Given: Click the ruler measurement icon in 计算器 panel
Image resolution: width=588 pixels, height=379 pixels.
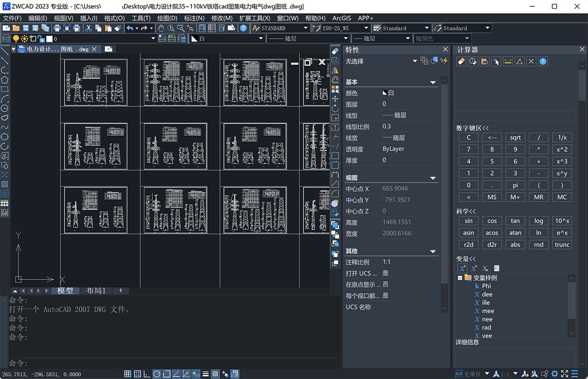Looking at the screenshot, I should tap(508, 61).
